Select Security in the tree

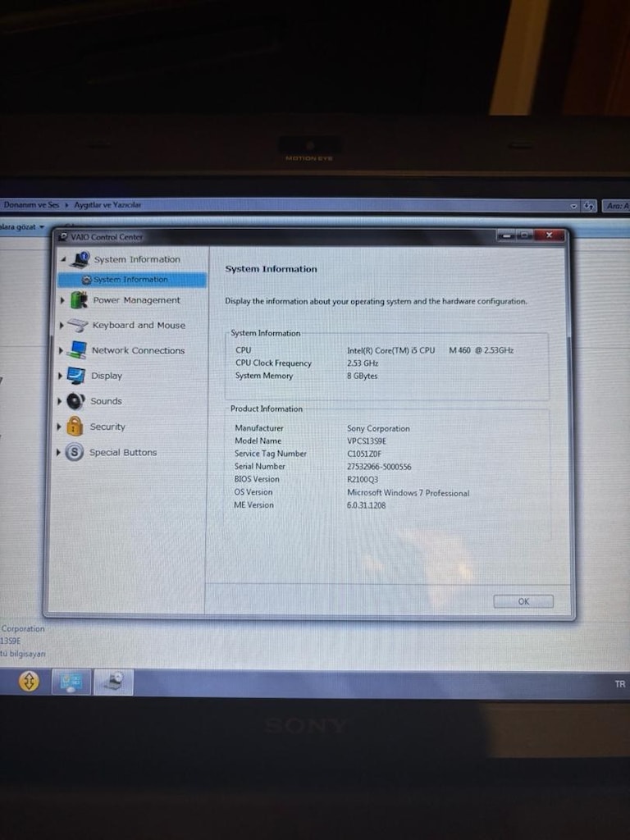tap(107, 427)
